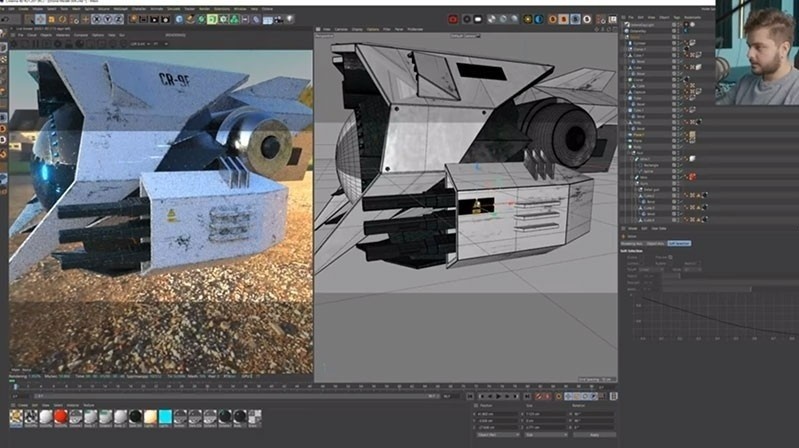Click the Octane daylight sun icon

tap(527, 19)
